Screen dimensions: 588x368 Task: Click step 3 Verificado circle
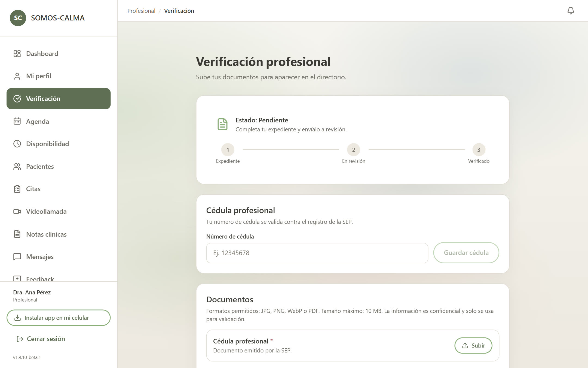(479, 150)
